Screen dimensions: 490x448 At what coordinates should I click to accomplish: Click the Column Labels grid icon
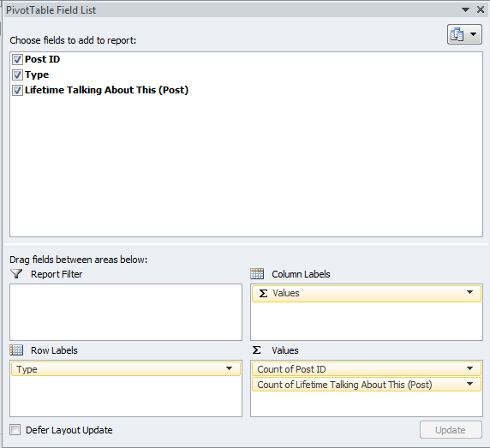pos(257,273)
